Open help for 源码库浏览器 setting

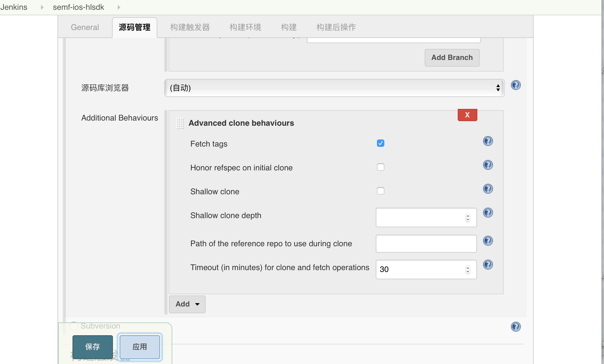pyautogui.click(x=516, y=85)
